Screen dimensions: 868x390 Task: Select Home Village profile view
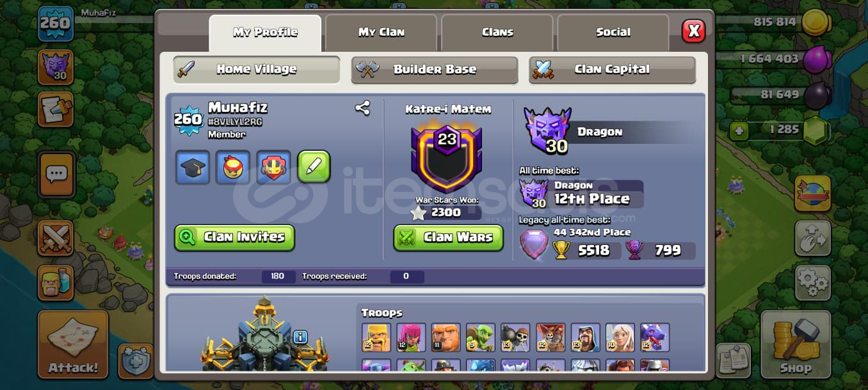(257, 70)
